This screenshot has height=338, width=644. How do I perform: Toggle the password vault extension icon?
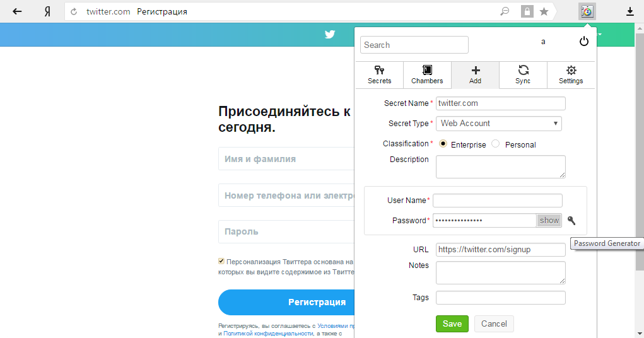pyautogui.click(x=587, y=11)
